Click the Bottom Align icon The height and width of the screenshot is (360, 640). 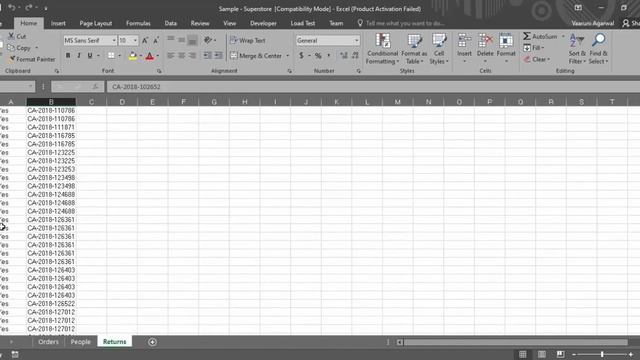(192, 40)
